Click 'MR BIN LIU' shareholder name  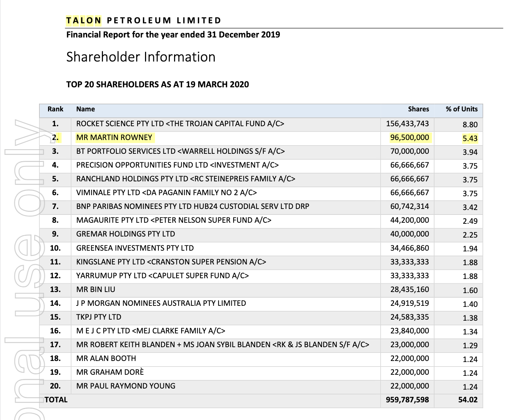96,290
